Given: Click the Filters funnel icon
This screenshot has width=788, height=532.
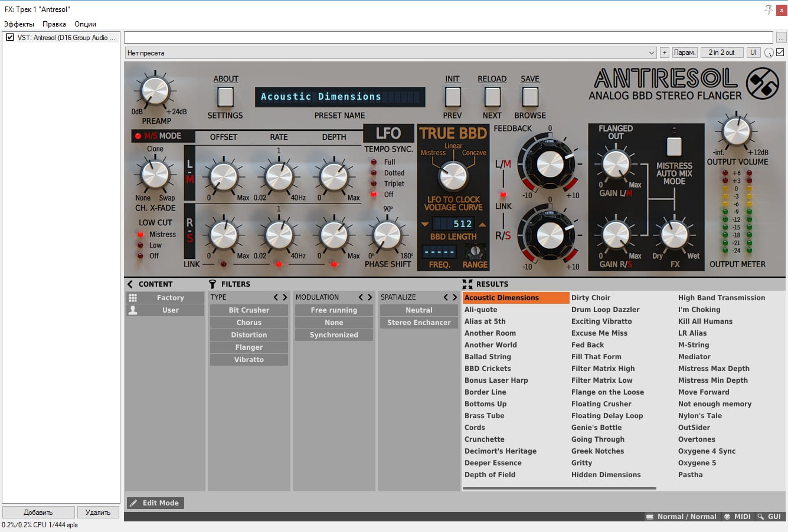Looking at the screenshot, I should 212,284.
